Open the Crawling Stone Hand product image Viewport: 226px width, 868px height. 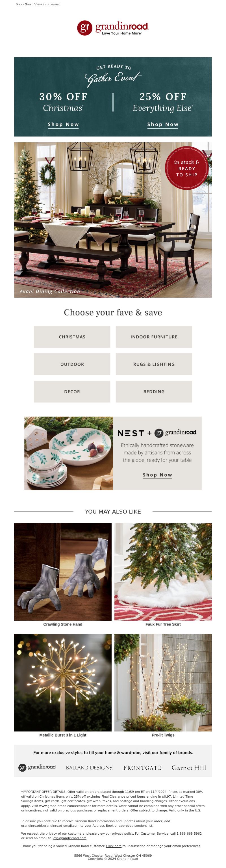coord(63,572)
